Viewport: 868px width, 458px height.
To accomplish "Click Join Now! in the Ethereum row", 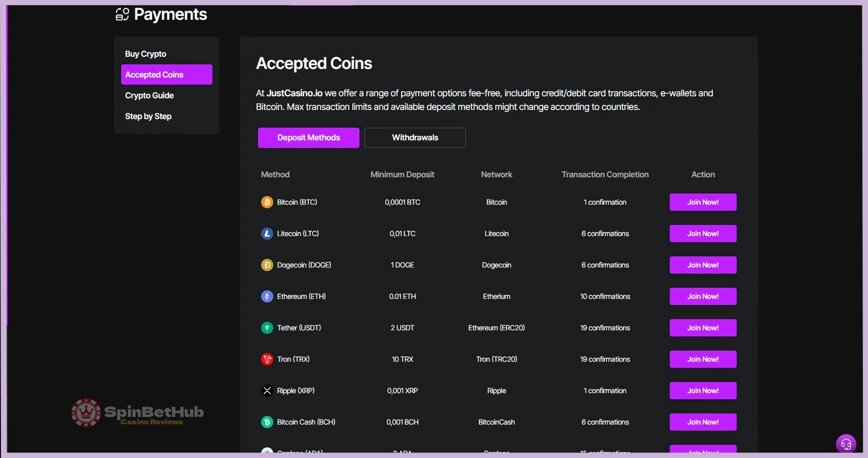I will coord(703,296).
